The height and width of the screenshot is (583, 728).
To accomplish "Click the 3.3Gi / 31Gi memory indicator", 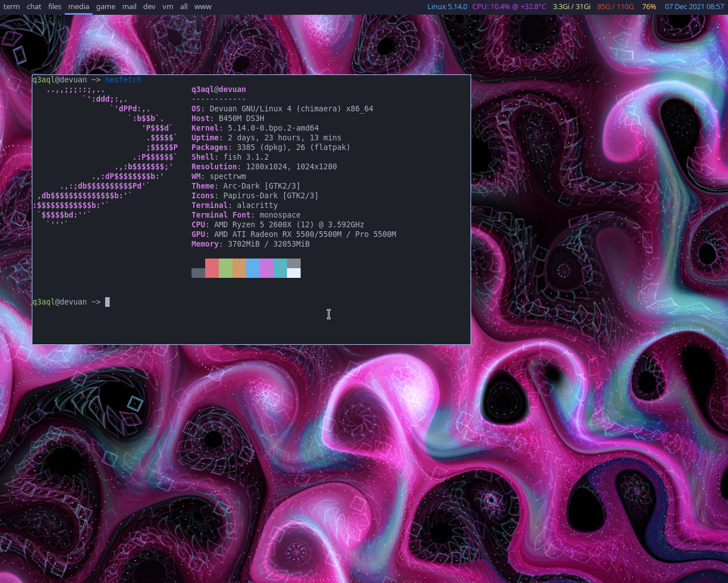I will coord(572,7).
